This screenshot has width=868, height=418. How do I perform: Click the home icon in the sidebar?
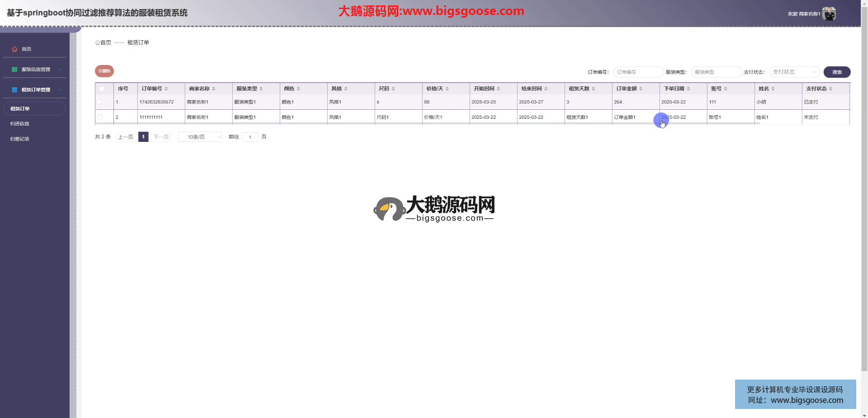point(14,49)
